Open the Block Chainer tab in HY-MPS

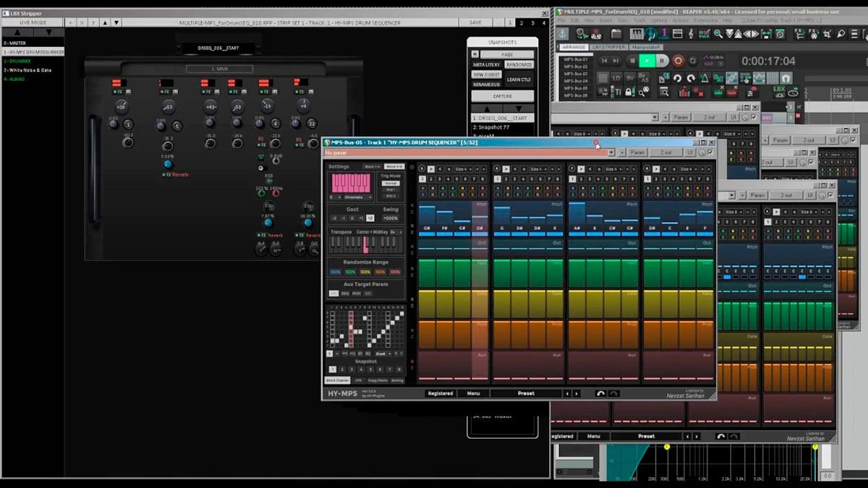pos(338,380)
